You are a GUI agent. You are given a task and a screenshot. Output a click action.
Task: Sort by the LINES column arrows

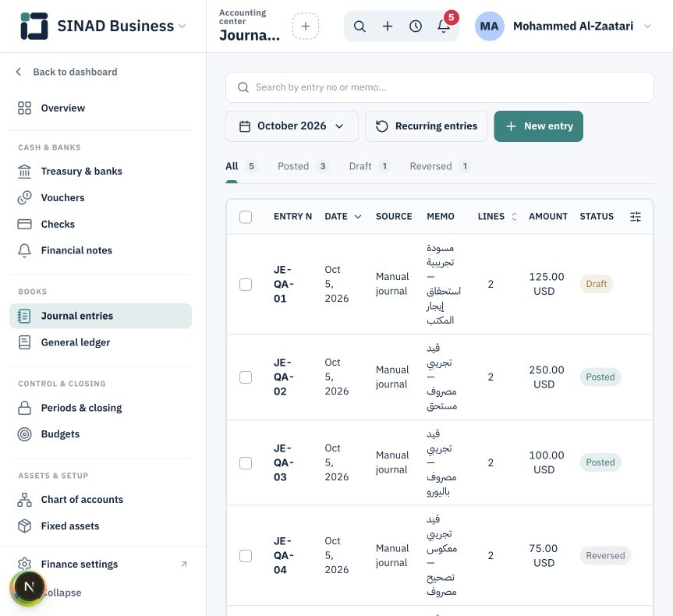coord(514,217)
